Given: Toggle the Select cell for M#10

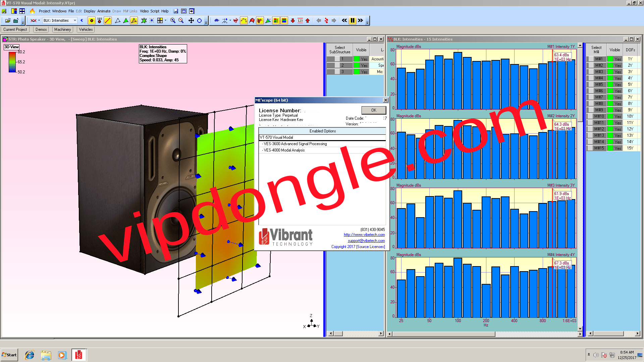Looking at the screenshot, I should pos(596,116).
